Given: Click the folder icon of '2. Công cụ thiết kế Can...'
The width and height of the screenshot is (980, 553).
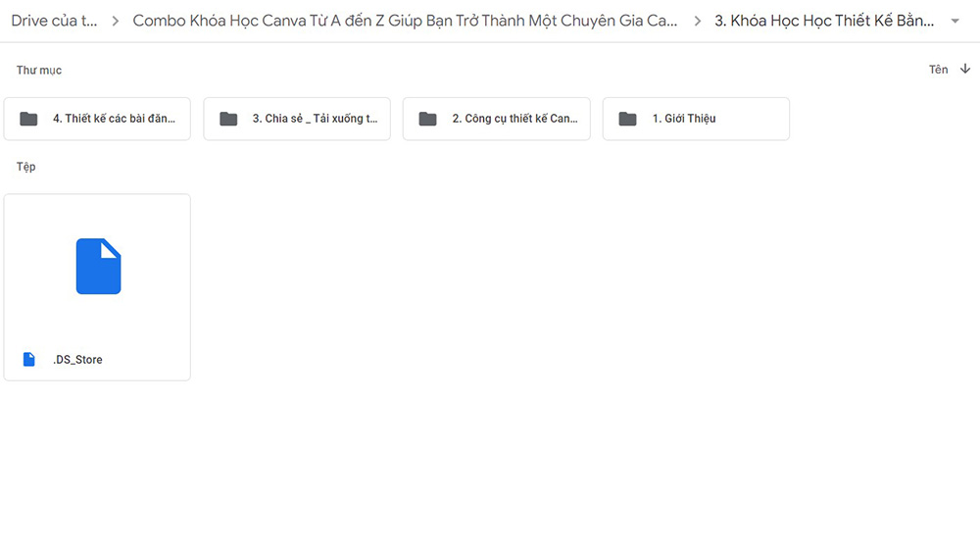Looking at the screenshot, I should (427, 119).
